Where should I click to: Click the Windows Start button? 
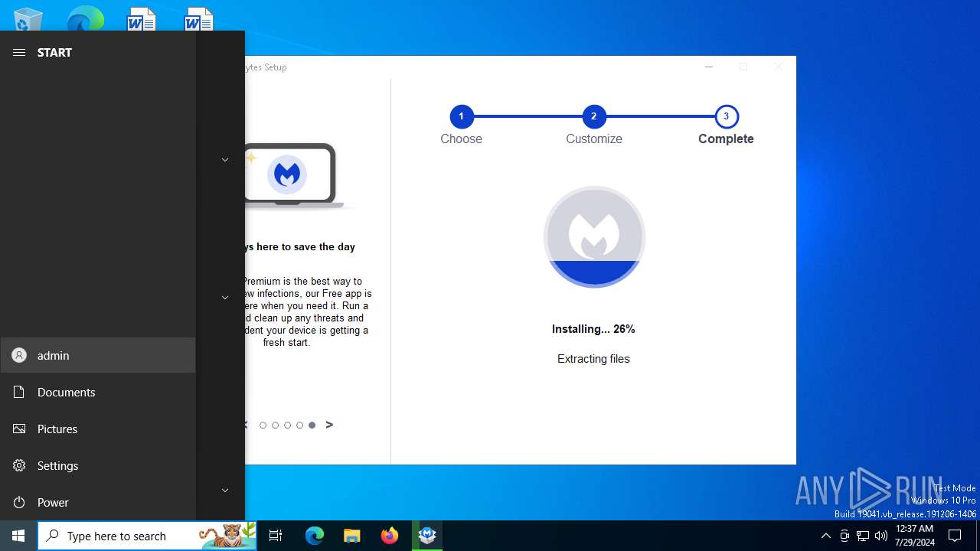[x=18, y=536]
